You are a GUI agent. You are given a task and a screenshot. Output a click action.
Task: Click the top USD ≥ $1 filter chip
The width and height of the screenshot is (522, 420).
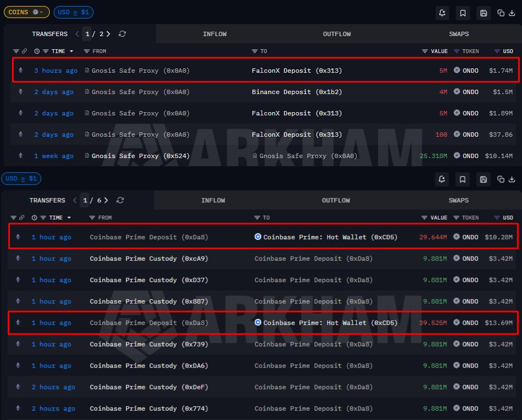(x=73, y=13)
